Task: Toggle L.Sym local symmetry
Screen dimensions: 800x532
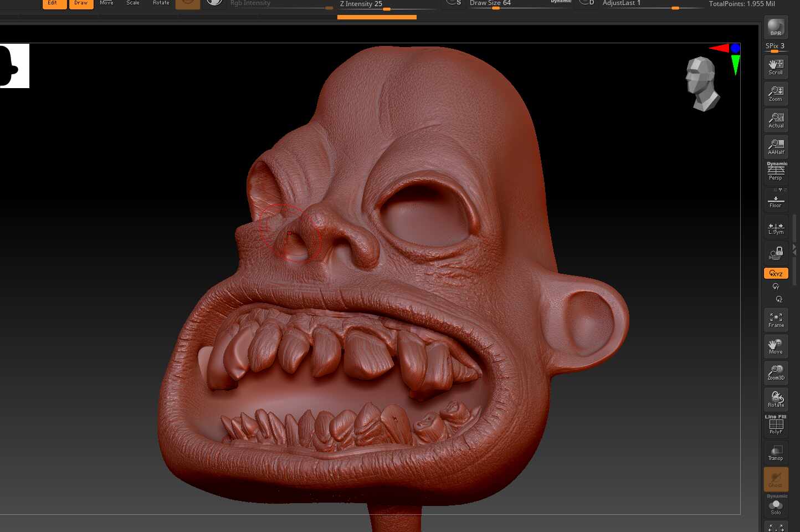Action: coord(776,227)
